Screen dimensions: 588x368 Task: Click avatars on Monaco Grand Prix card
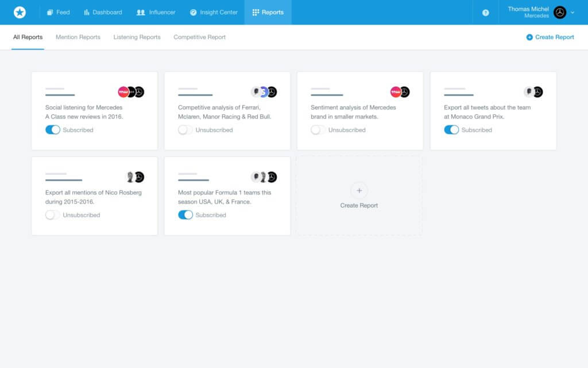click(x=533, y=92)
